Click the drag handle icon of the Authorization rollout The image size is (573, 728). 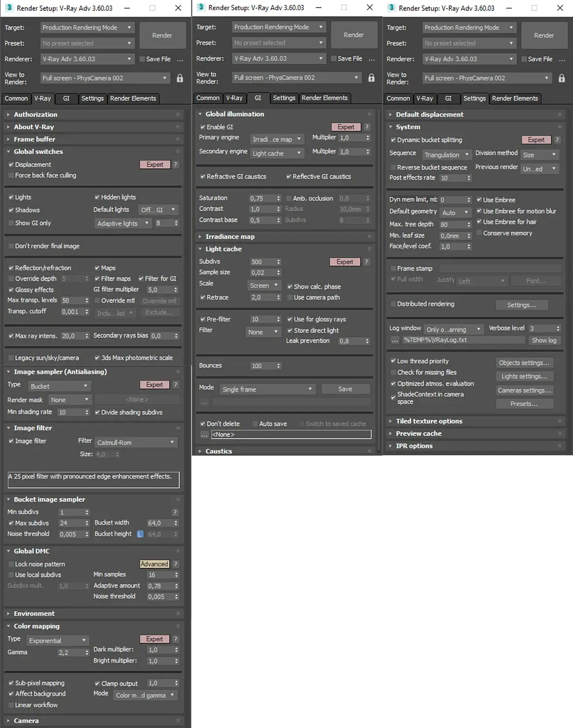tap(178, 115)
